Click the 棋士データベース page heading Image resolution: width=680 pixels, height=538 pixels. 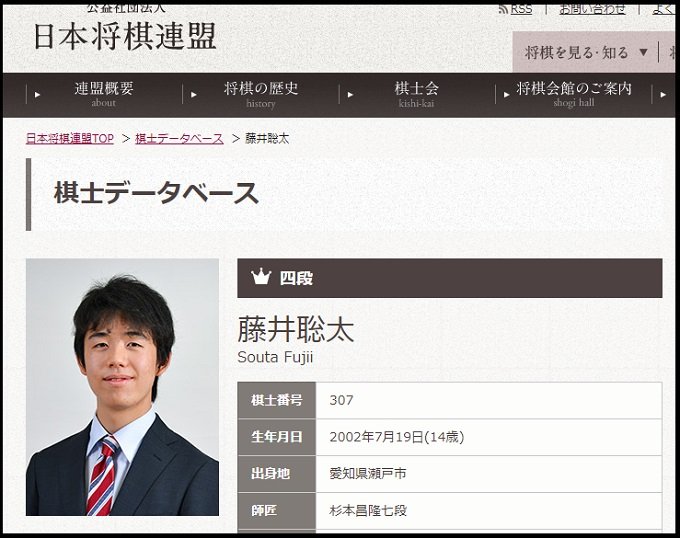point(156,193)
